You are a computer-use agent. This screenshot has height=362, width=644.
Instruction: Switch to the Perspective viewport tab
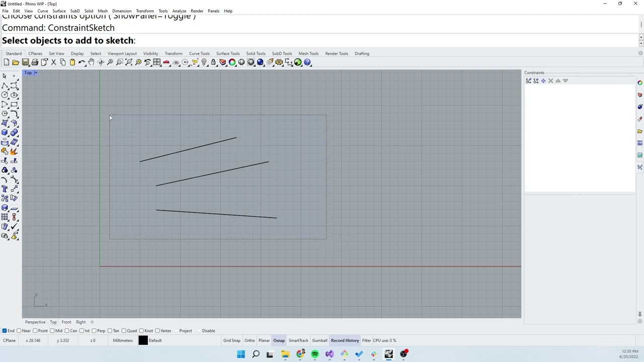coord(35,322)
